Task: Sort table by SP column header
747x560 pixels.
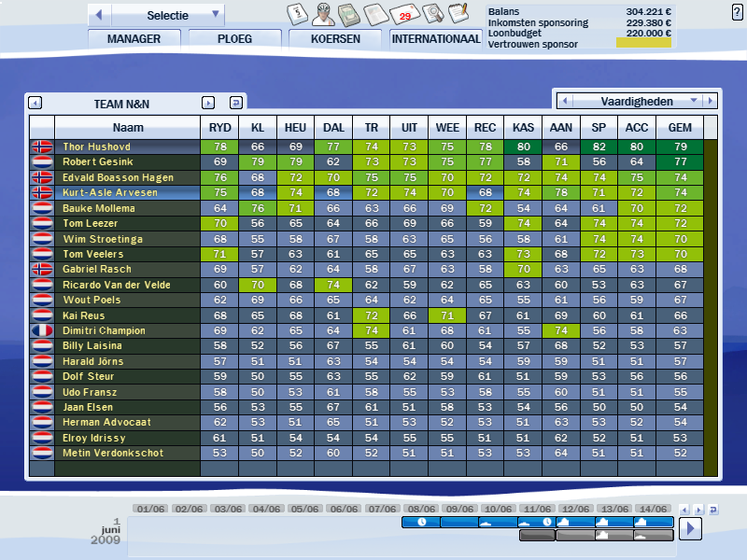Action: click(598, 127)
